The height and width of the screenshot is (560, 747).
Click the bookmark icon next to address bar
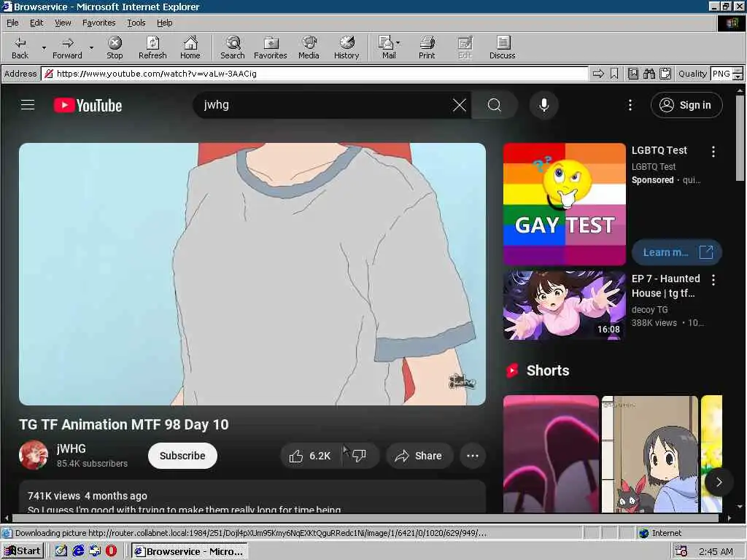(x=614, y=74)
